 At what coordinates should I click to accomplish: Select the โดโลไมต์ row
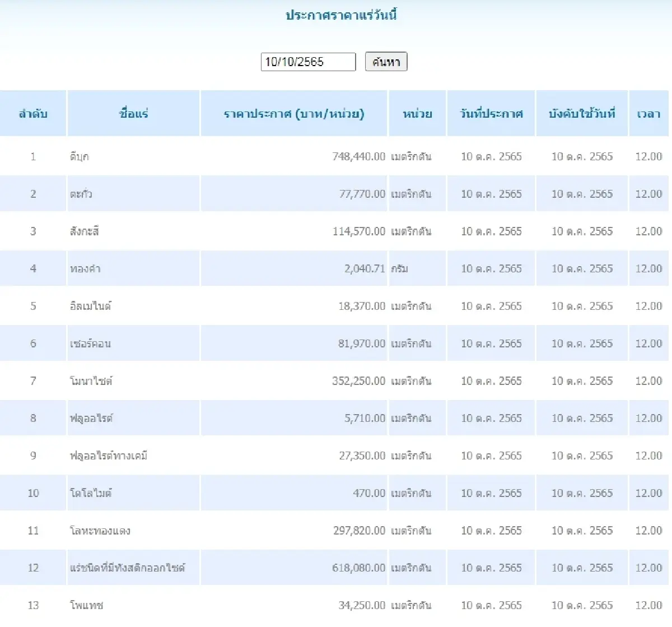(224, 493)
